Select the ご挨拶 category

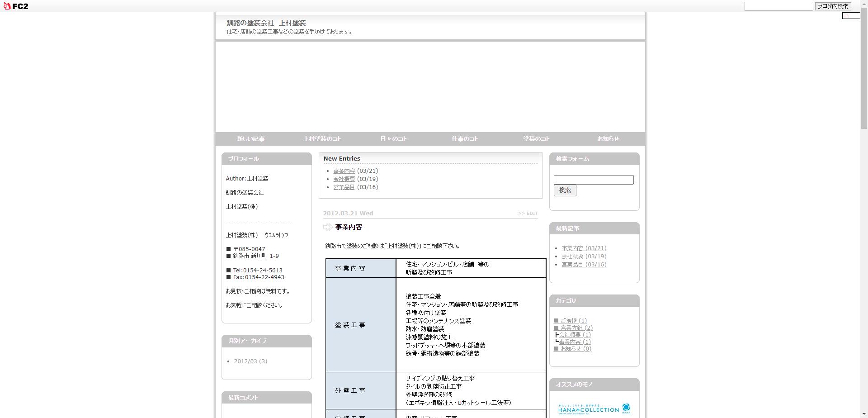(573, 321)
